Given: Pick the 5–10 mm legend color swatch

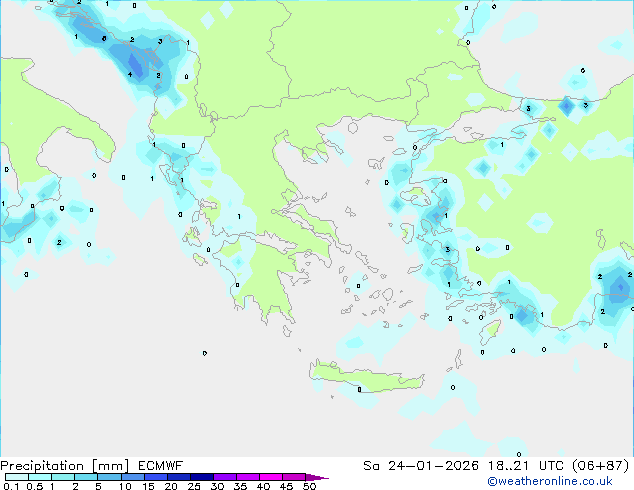Looking at the screenshot, I should pyautogui.click(x=109, y=477).
